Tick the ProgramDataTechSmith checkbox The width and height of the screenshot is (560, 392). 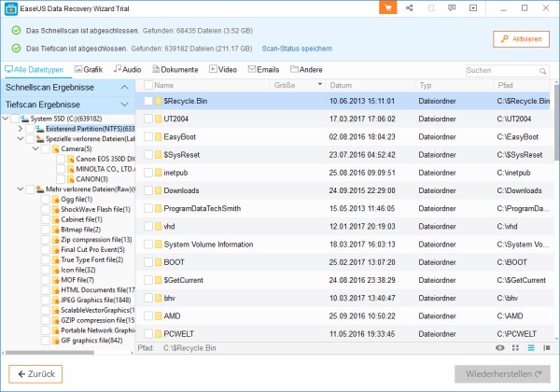(148, 208)
